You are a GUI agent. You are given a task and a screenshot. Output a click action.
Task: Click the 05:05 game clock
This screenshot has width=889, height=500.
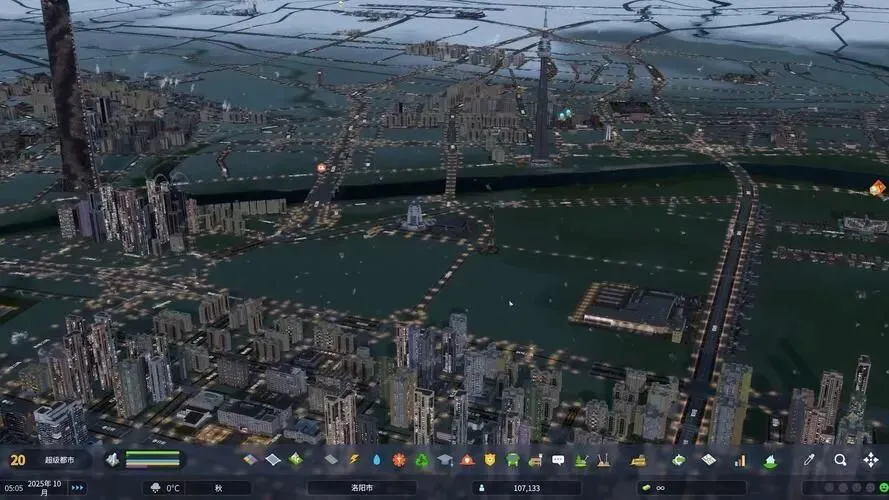tap(14, 488)
